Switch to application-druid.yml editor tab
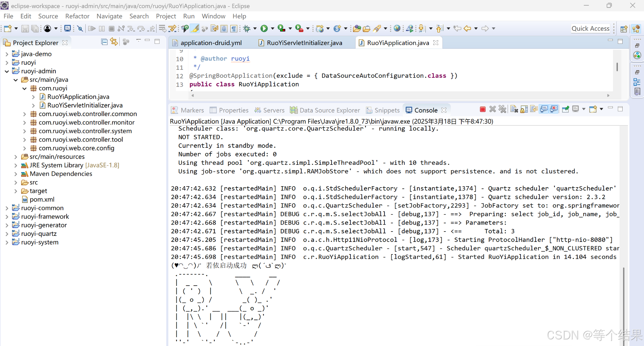 coord(211,43)
